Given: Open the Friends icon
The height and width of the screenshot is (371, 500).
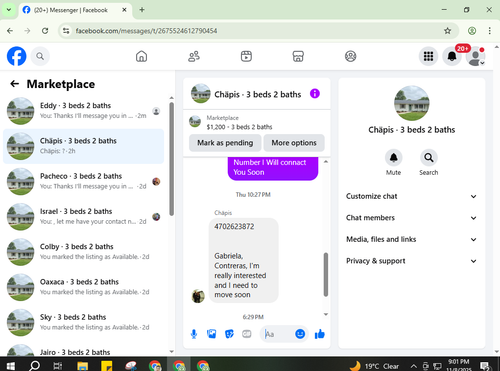Looking at the screenshot, I should point(194,56).
